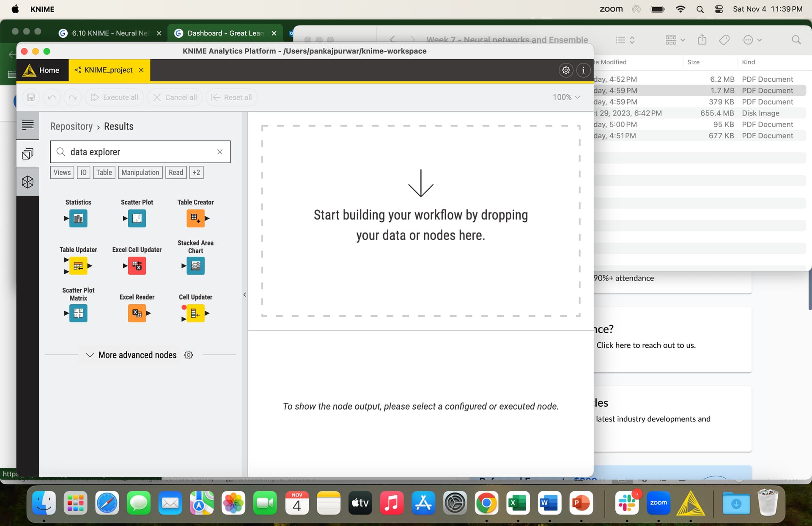Open the Description panel in KNIME sidebar
This screenshot has width=812, height=526.
[x=27, y=125]
